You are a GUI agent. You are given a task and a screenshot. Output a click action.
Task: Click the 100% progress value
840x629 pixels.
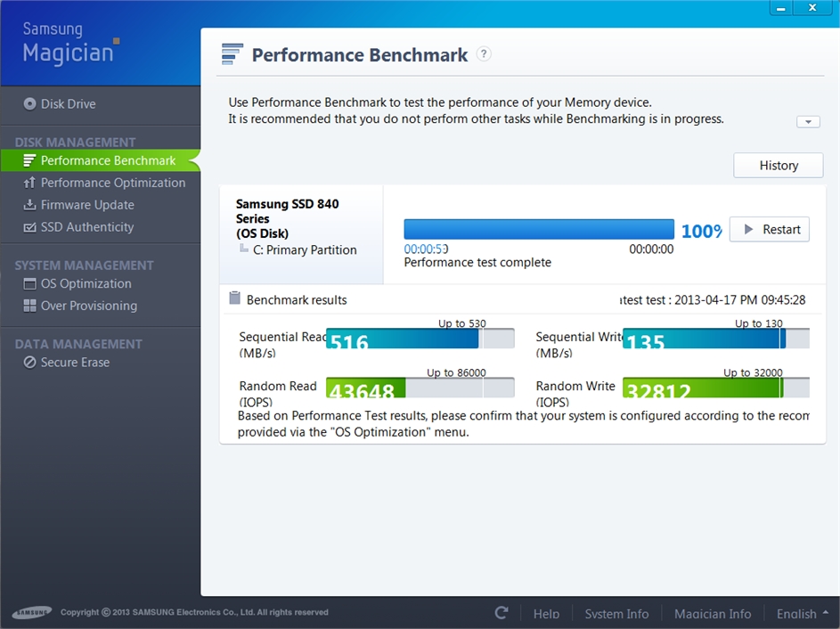(x=701, y=231)
